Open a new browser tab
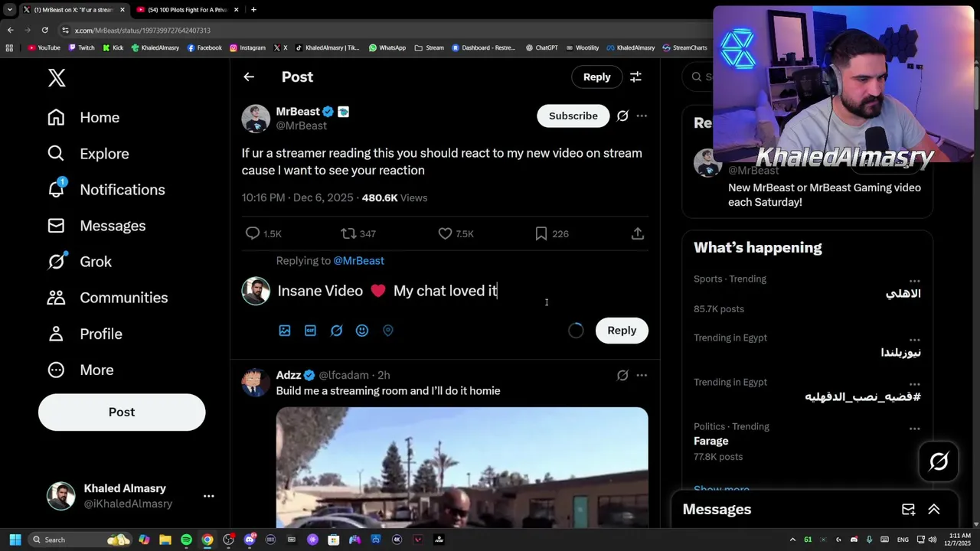This screenshot has height=551, width=980. (x=253, y=10)
